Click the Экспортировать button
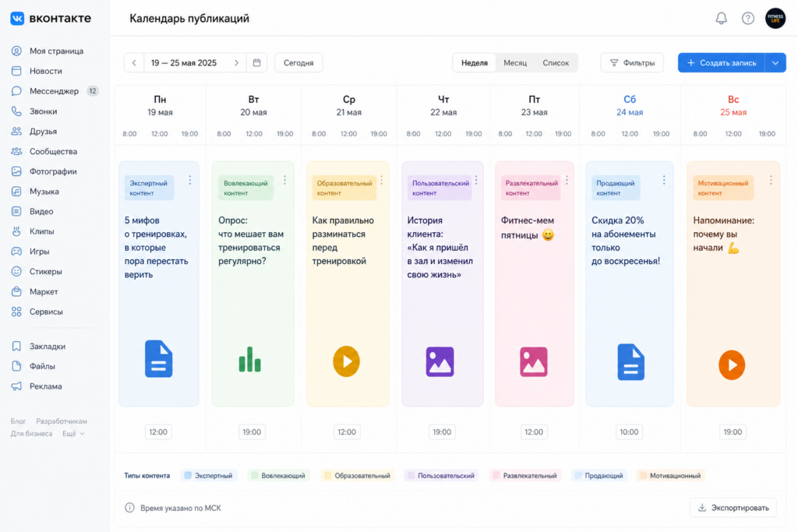This screenshot has width=798, height=532. tap(733, 508)
